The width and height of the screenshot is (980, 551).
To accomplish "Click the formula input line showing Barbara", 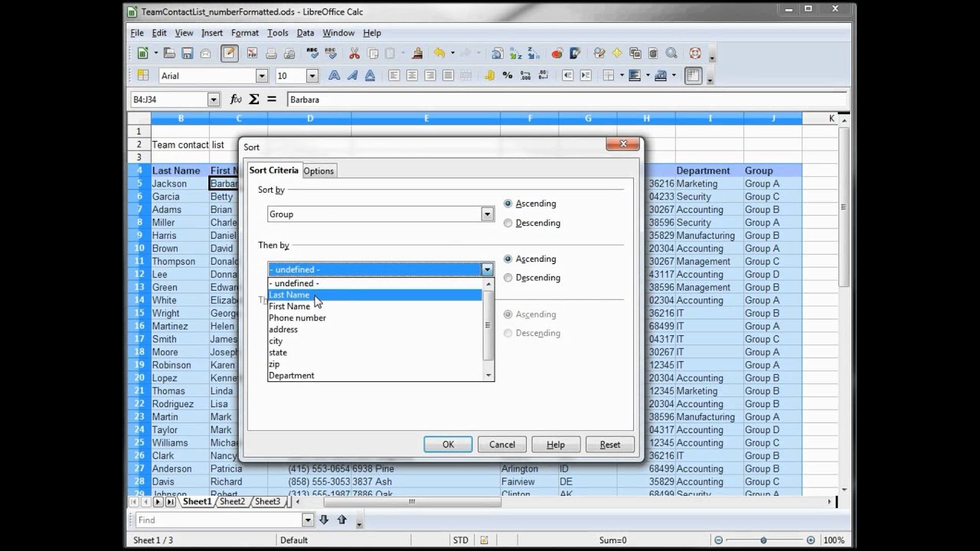I will [567, 99].
